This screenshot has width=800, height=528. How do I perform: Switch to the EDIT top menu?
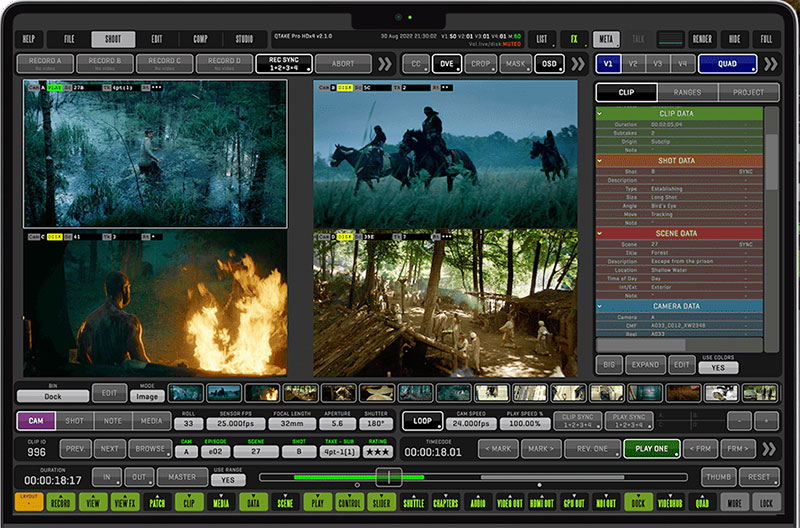click(157, 39)
